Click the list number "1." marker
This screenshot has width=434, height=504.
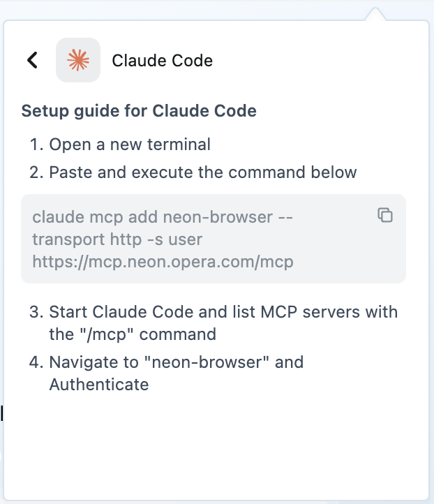click(36, 145)
